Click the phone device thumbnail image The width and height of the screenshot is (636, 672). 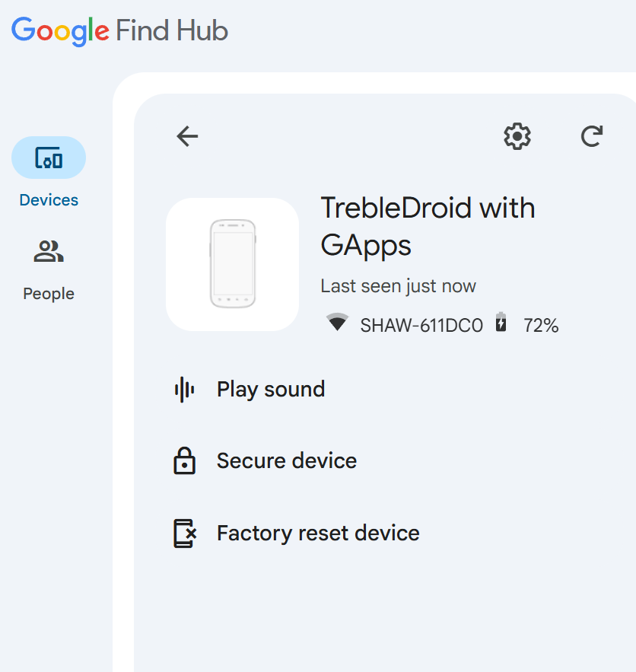[x=232, y=264]
